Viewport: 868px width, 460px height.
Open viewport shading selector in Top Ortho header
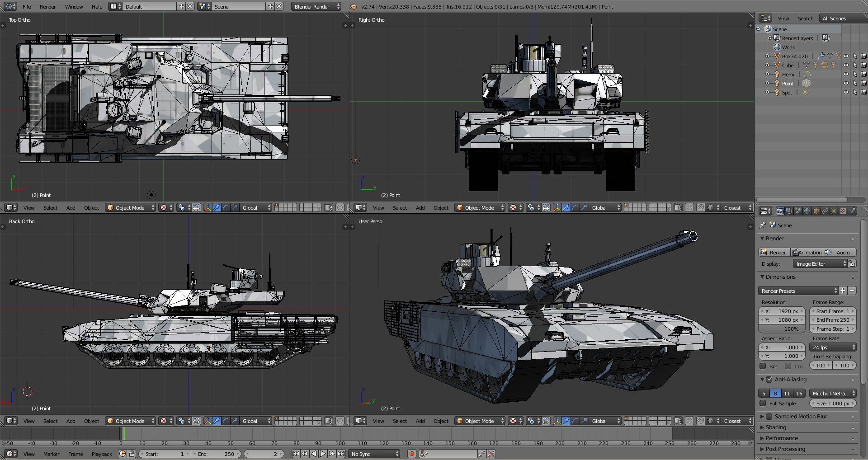pyautogui.click(x=165, y=207)
